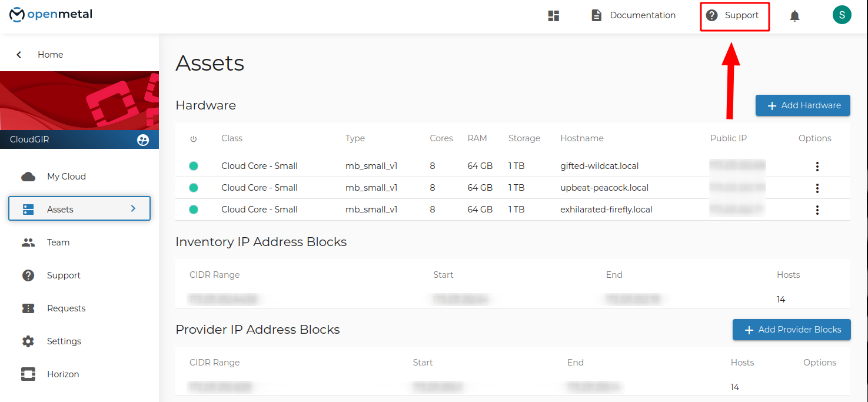Click green status dot for gifted-wildcat.local
This screenshot has width=868, height=402.
pyautogui.click(x=194, y=166)
